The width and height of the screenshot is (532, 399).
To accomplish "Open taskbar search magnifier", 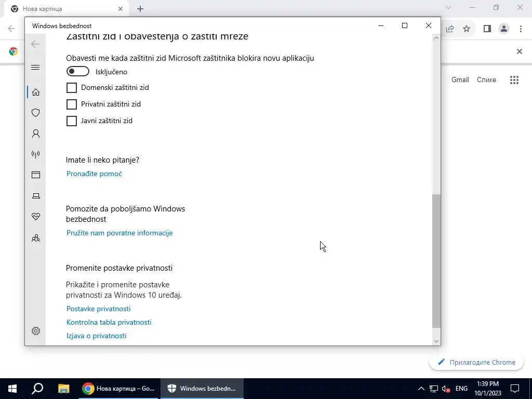I will click(37, 389).
